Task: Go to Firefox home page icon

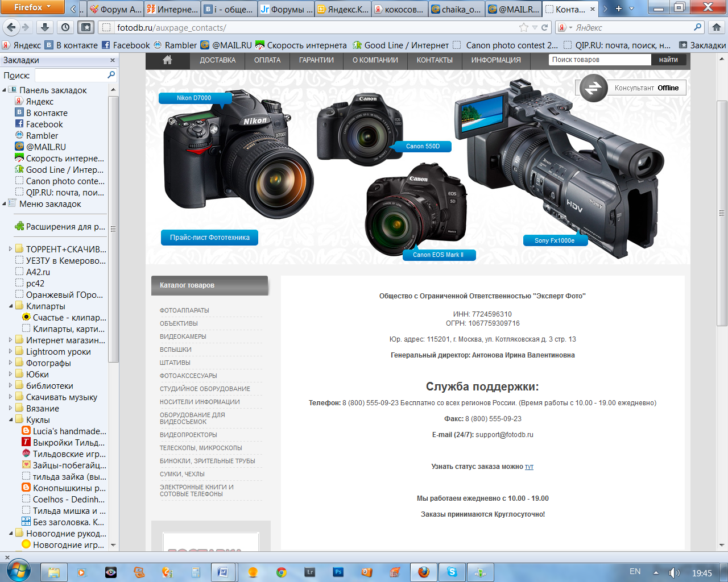Action: point(716,27)
